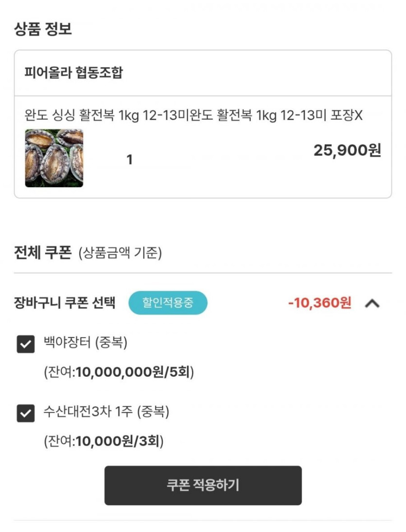Click the 전체 쿠폰 section heading

43,253
